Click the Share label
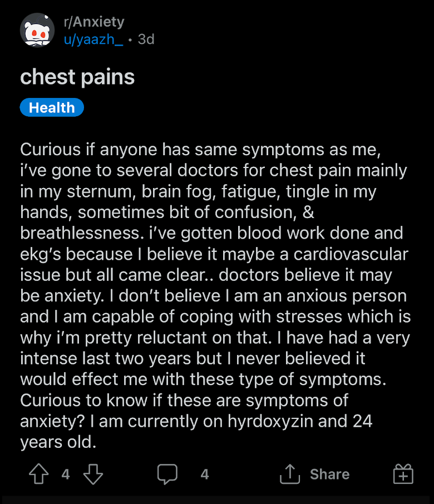 (329, 474)
